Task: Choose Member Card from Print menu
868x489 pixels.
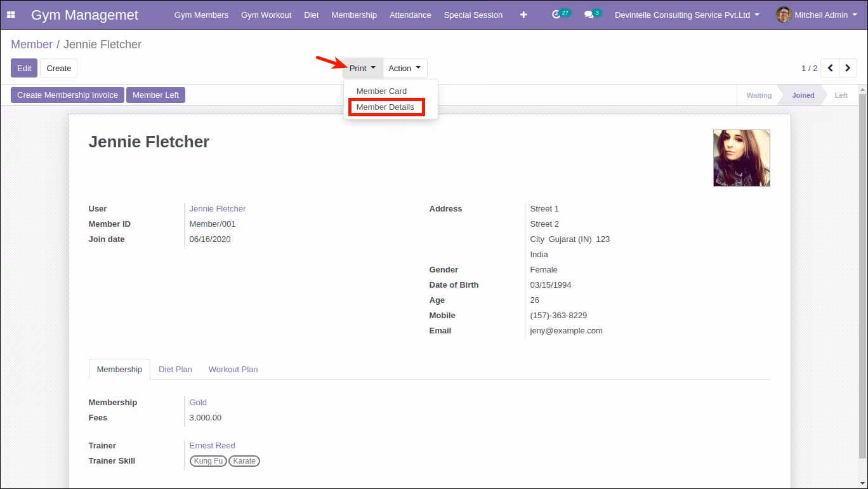Action: pos(381,91)
